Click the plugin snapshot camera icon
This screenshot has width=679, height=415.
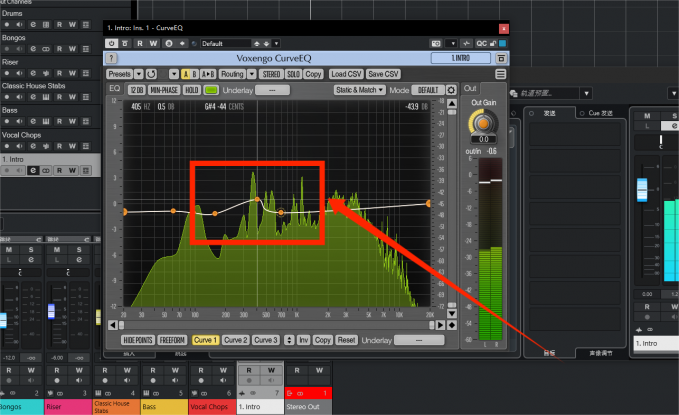click(436, 43)
